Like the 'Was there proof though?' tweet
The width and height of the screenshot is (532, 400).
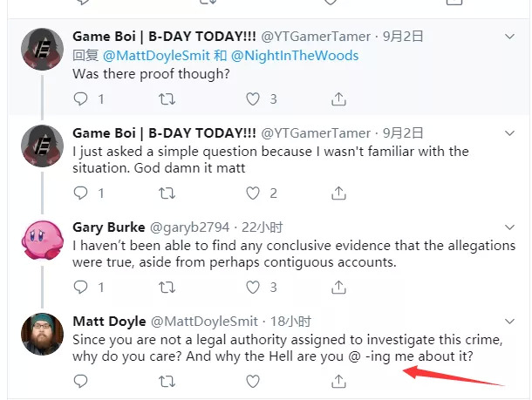pyautogui.click(x=253, y=99)
